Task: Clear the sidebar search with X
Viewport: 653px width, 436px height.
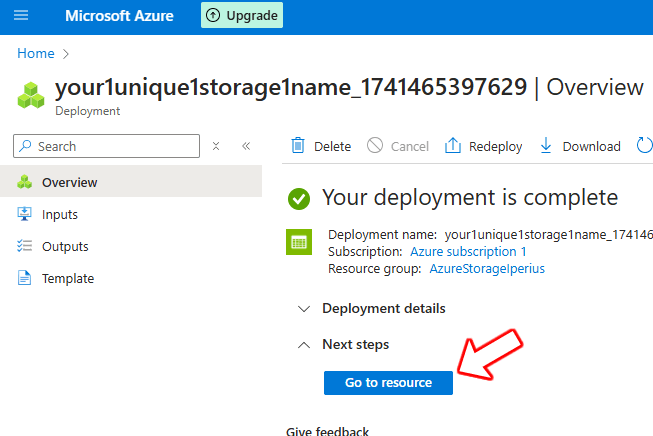Action: tap(216, 146)
